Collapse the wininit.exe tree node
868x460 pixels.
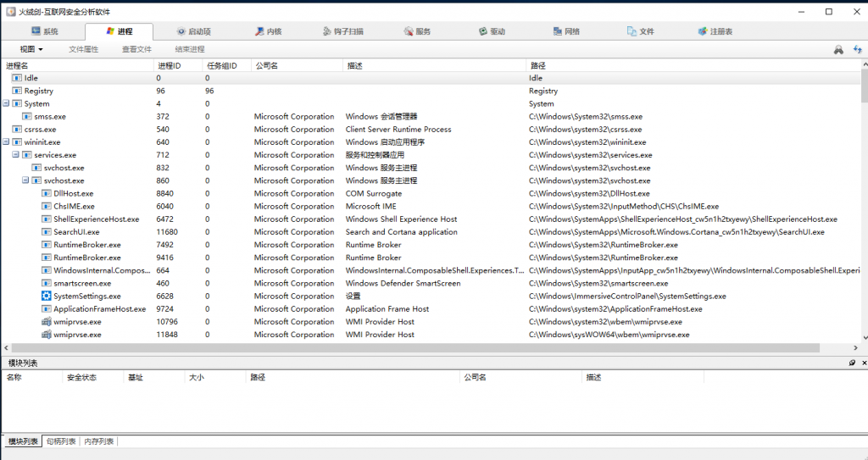tap(6, 141)
